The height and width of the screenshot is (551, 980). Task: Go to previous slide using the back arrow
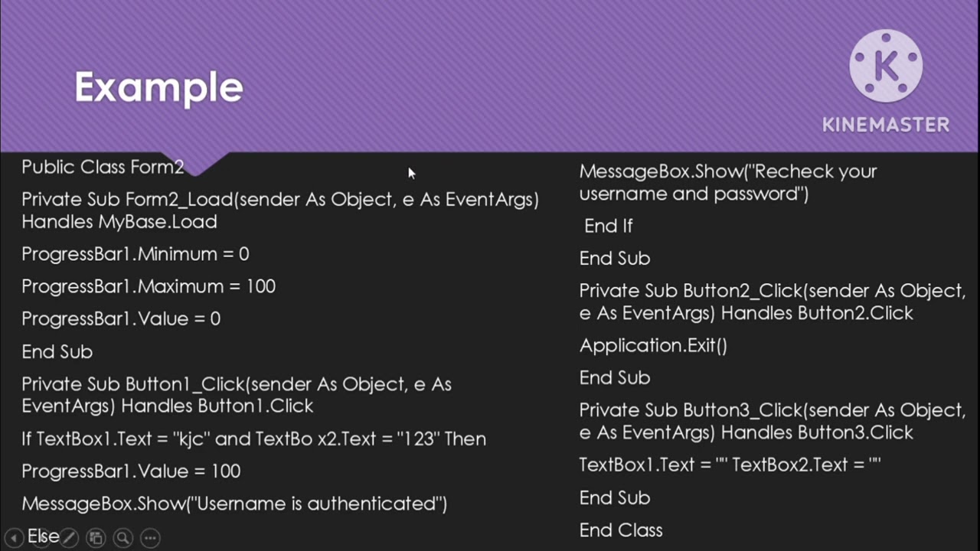[x=14, y=538]
